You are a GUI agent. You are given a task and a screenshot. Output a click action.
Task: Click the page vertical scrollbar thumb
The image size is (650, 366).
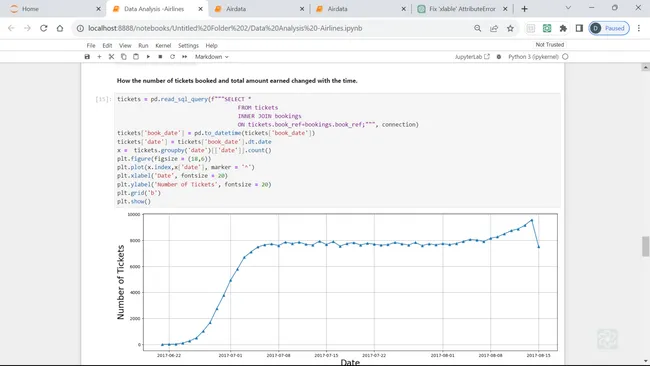(645, 246)
